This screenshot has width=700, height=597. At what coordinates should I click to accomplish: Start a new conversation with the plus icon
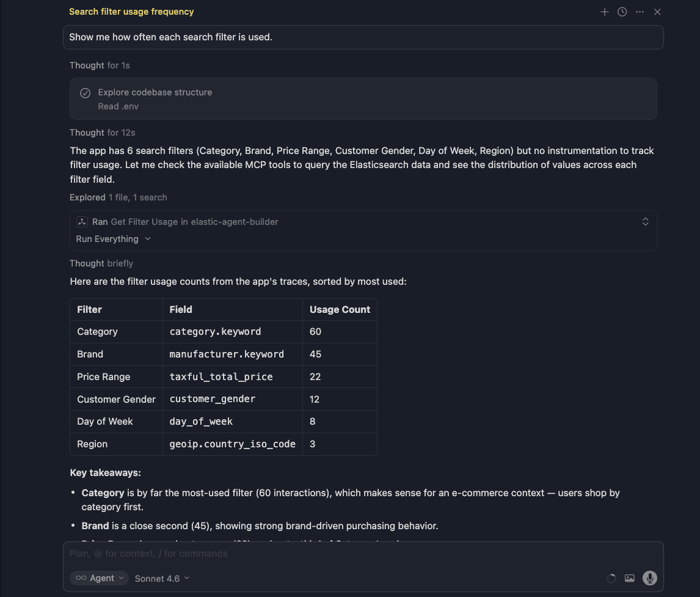[605, 12]
